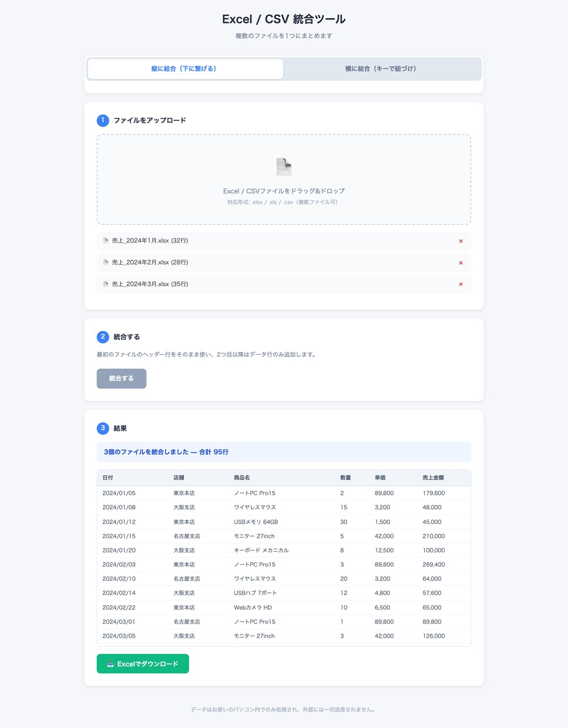
Task: Click the 商品名 column header
Action: click(242, 478)
